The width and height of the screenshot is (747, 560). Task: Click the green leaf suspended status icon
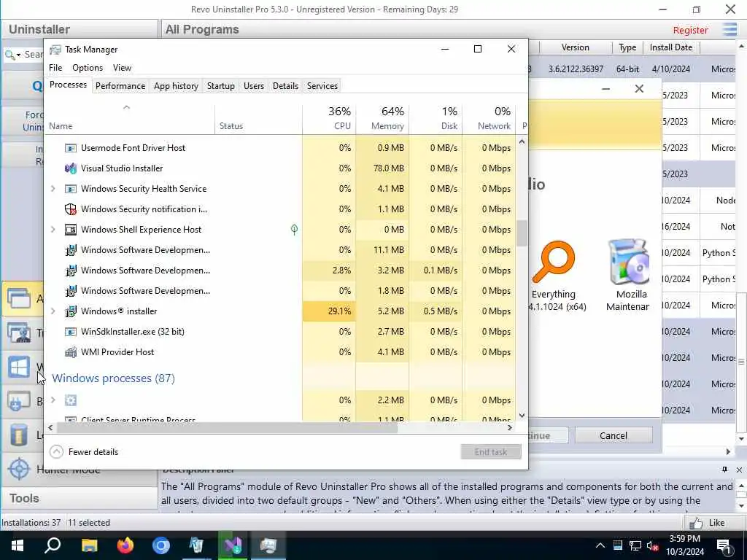[294, 230]
